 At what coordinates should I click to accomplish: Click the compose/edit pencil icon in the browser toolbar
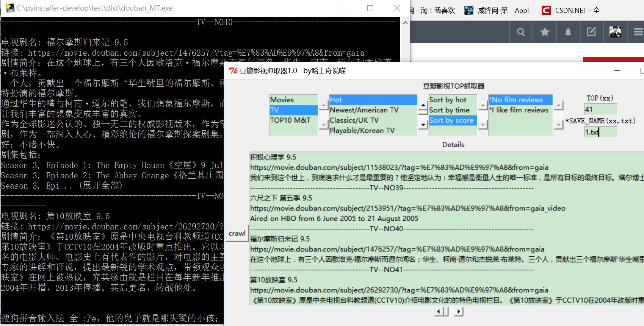point(591,32)
